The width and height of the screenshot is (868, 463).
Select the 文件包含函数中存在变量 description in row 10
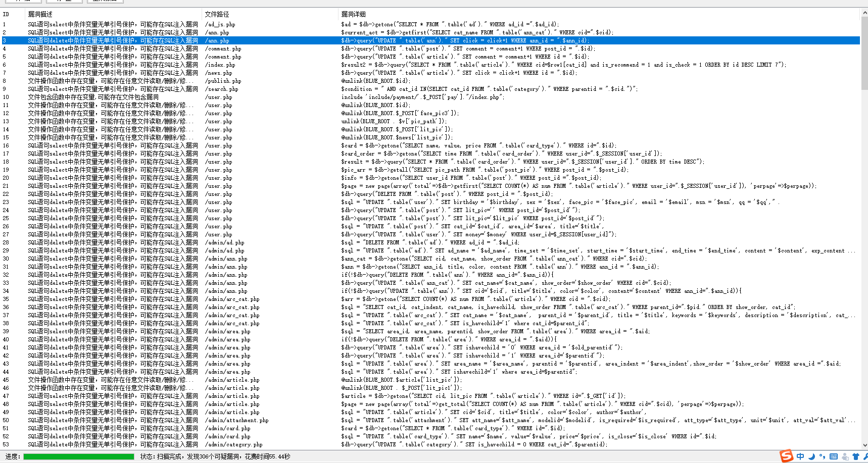(93, 97)
